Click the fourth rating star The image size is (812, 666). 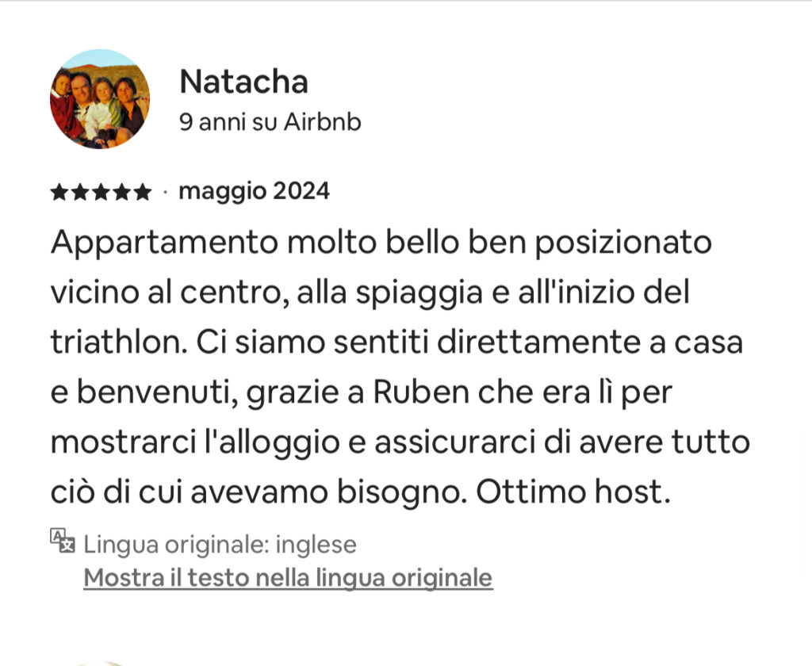pos(121,192)
